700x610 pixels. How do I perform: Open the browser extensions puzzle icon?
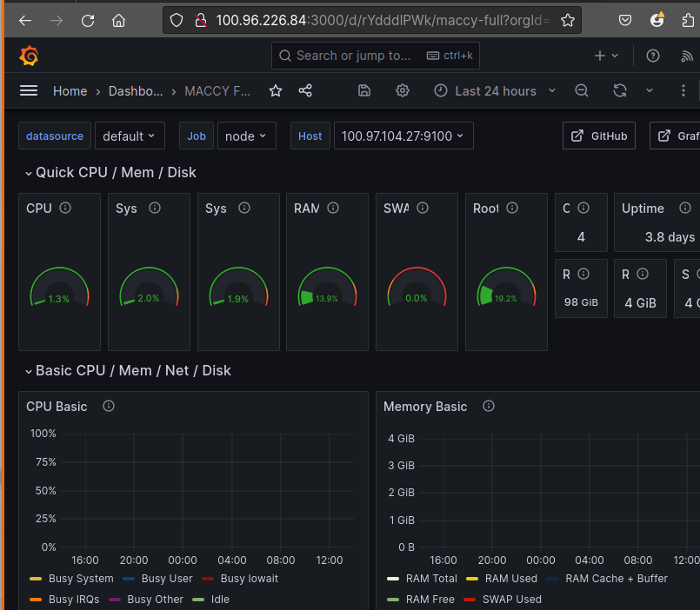coord(688,20)
